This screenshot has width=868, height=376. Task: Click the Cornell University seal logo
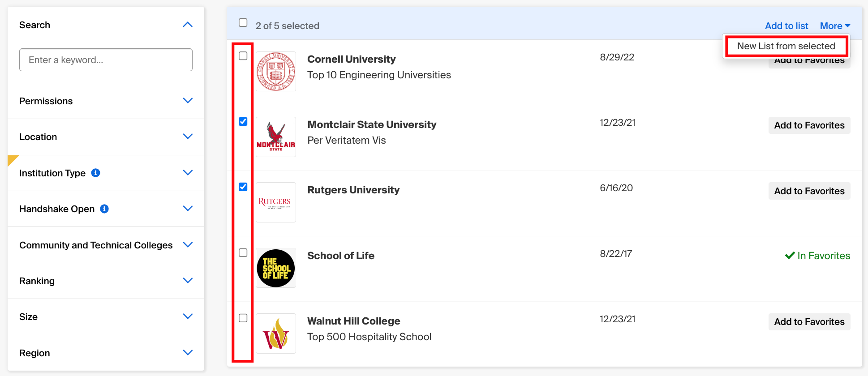tap(276, 72)
